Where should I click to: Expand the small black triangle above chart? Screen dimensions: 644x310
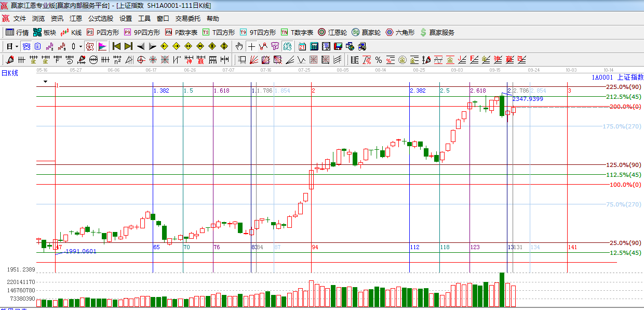[x=45, y=82]
